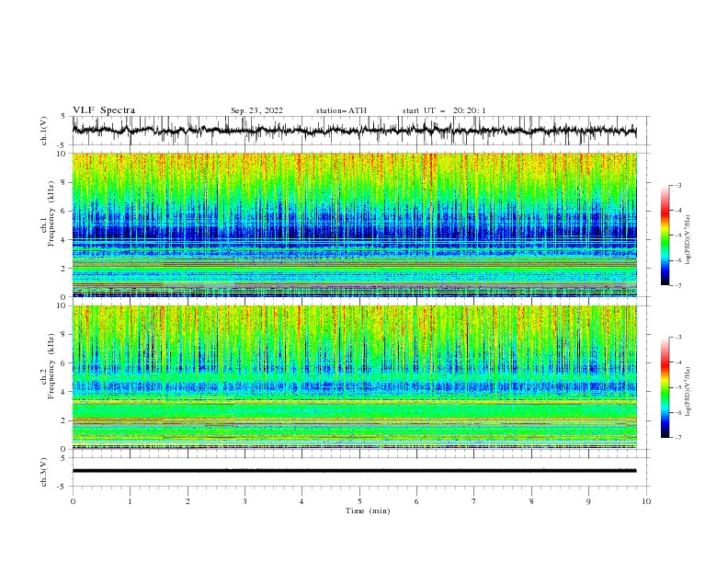Click the ch.1 spectrogram panel
The height and width of the screenshot is (563, 728).
coord(354,224)
